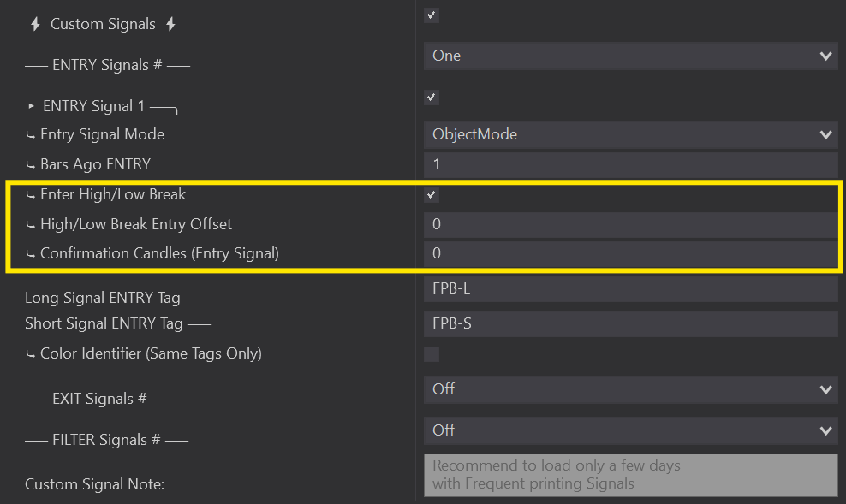This screenshot has height=504, width=846.
Task: Click the Custom Signal Note text box
Action: (x=630, y=475)
